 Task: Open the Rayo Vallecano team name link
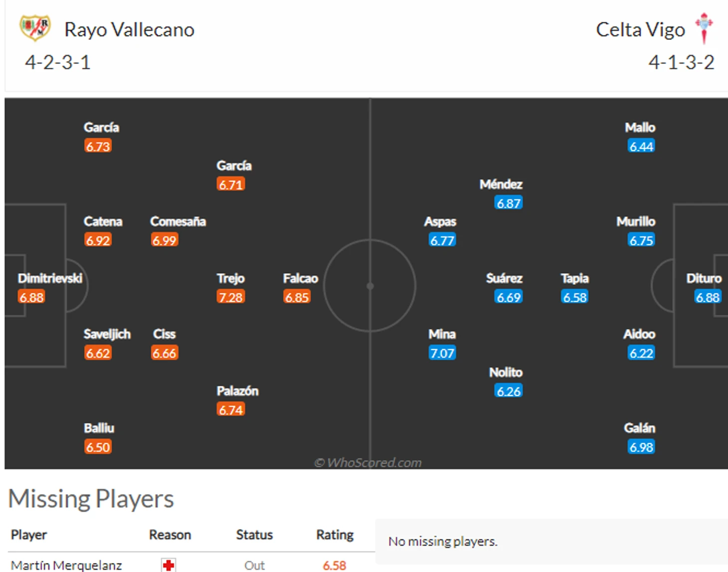[129, 30]
